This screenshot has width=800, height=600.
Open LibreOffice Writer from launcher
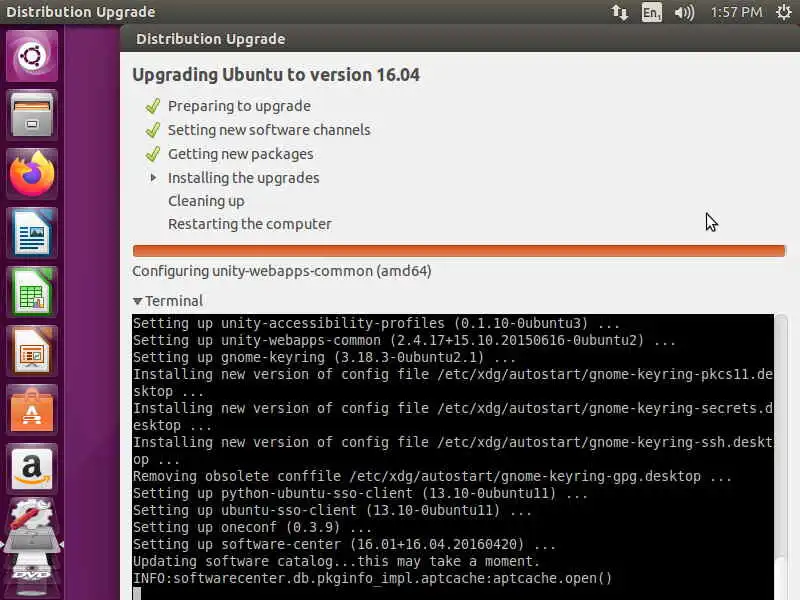tap(32, 233)
